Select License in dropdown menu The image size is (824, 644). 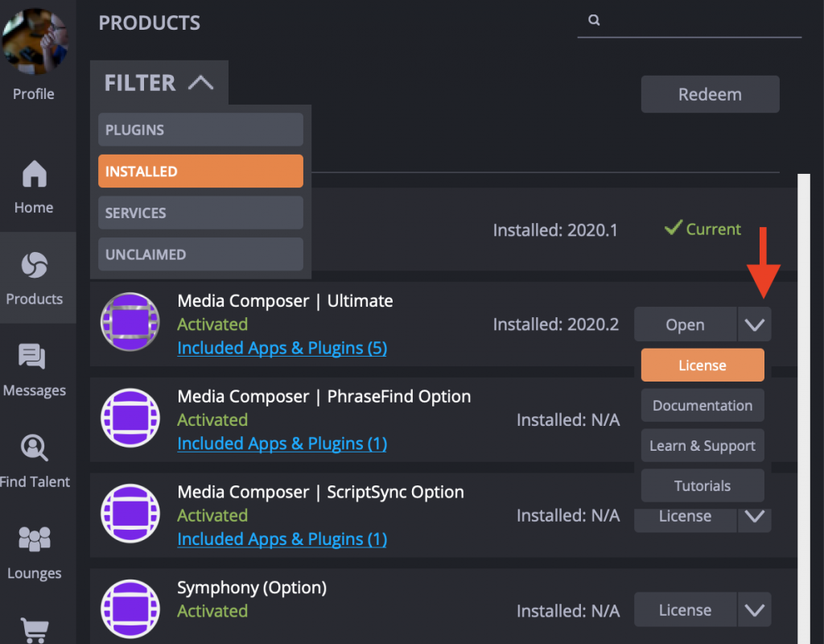[702, 365]
